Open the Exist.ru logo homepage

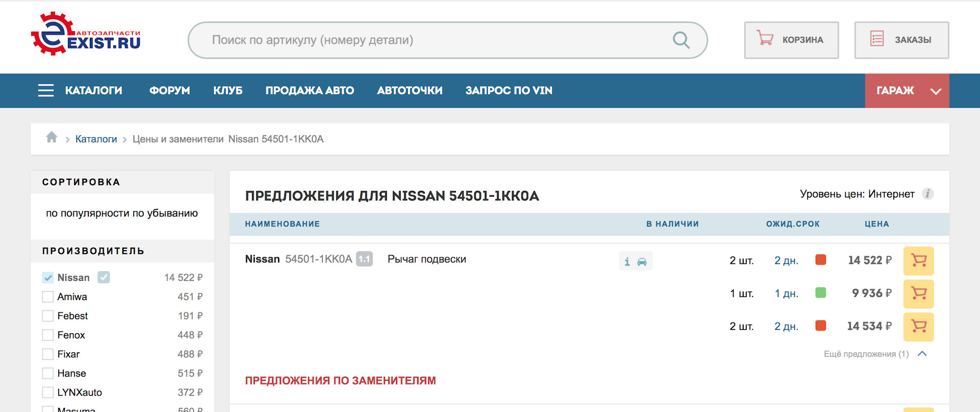pyautogui.click(x=86, y=34)
